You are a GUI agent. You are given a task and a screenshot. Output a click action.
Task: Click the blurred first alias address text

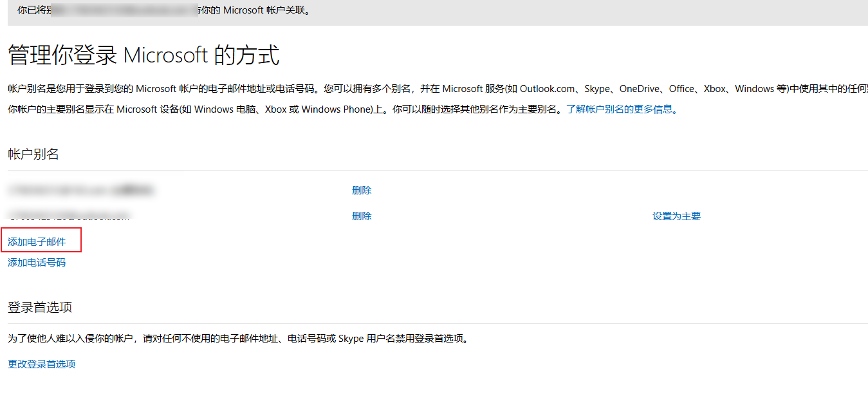click(80, 191)
